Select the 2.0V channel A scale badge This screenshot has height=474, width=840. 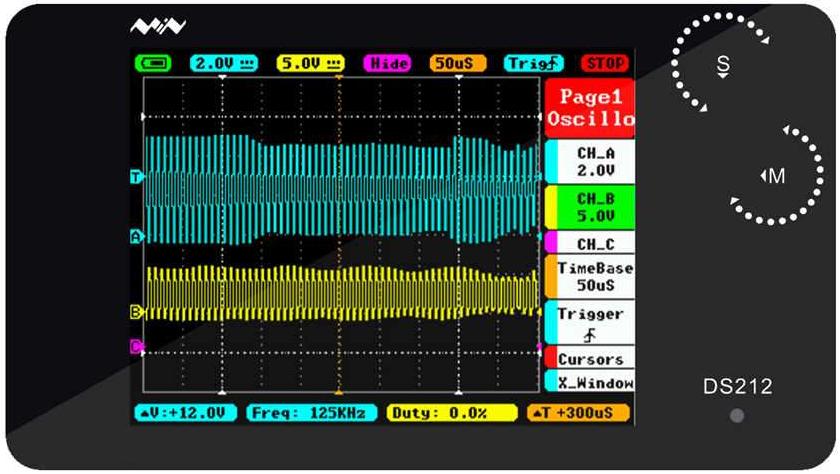click(x=224, y=63)
